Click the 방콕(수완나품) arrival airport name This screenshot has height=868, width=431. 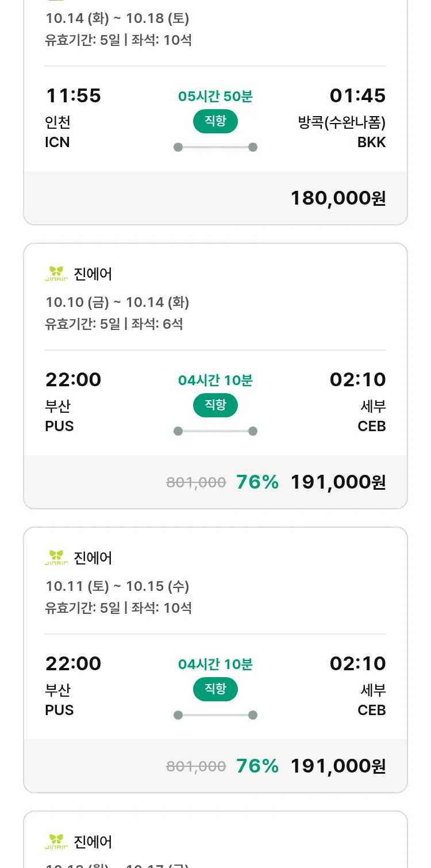click(342, 122)
